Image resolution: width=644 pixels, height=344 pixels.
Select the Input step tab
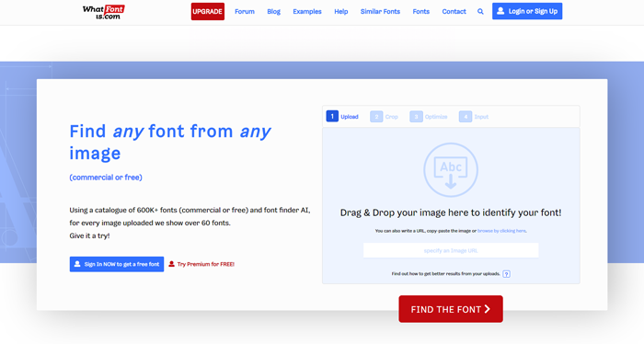[473, 117]
